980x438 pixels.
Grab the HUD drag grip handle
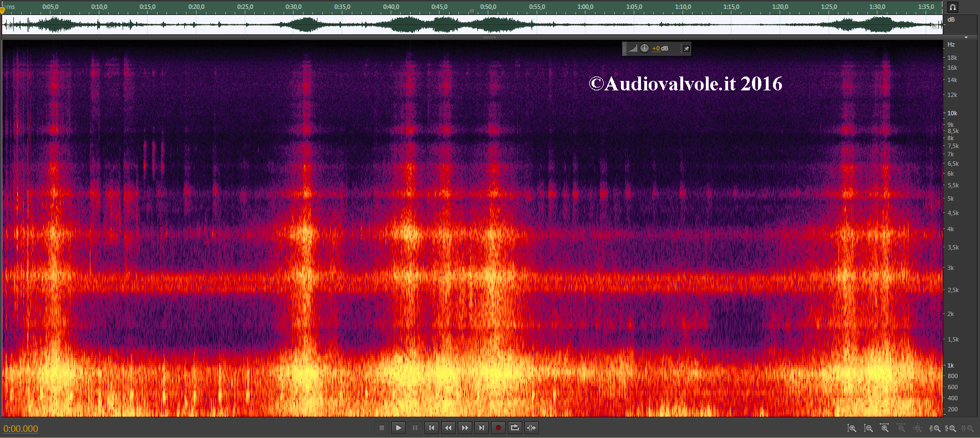click(x=625, y=49)
